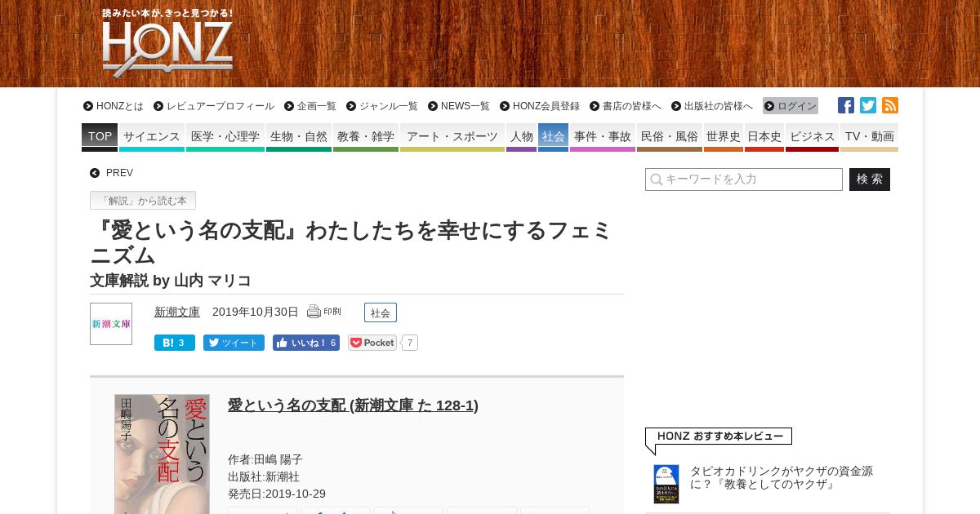Viewport: 980px width, 514px height.
Task: Click the 「解説」から読む本 tag
Action: tap(143, 201)
